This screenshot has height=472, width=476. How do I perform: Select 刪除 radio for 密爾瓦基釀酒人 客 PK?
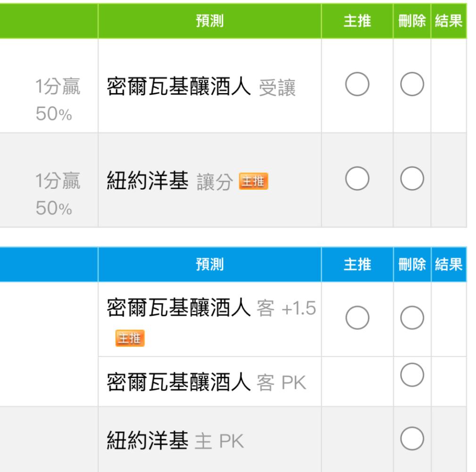[x=412, y=375]
